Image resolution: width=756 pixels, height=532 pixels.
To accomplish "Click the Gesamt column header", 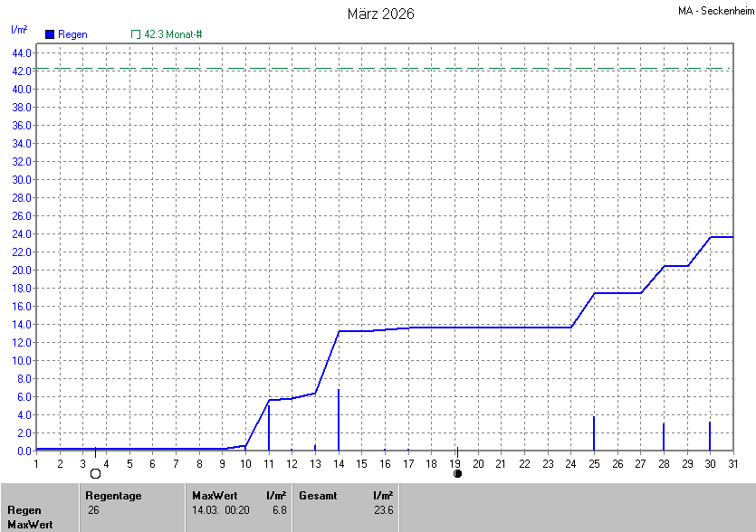I will click(x=317, y=496).
